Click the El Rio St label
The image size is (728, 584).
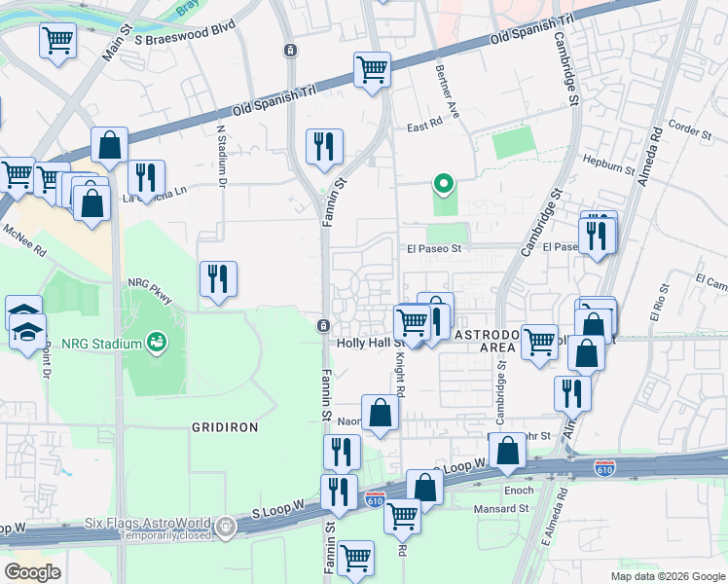[x=660, y=303]
